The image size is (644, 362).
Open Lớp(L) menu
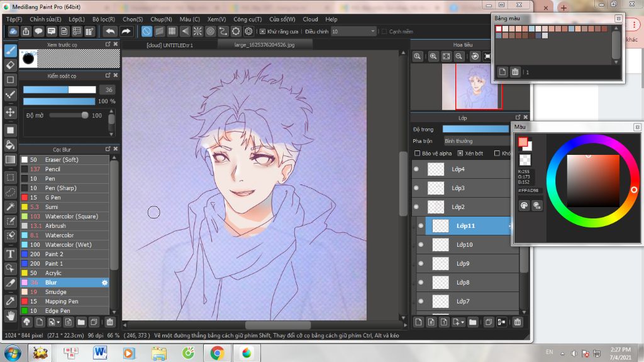[77, 20]
